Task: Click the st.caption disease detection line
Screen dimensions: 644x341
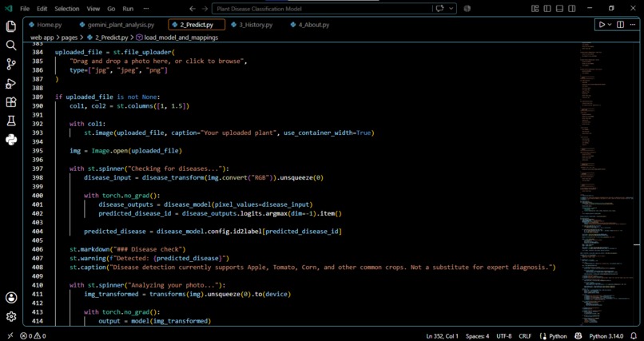Action: (x=312, y=268)
